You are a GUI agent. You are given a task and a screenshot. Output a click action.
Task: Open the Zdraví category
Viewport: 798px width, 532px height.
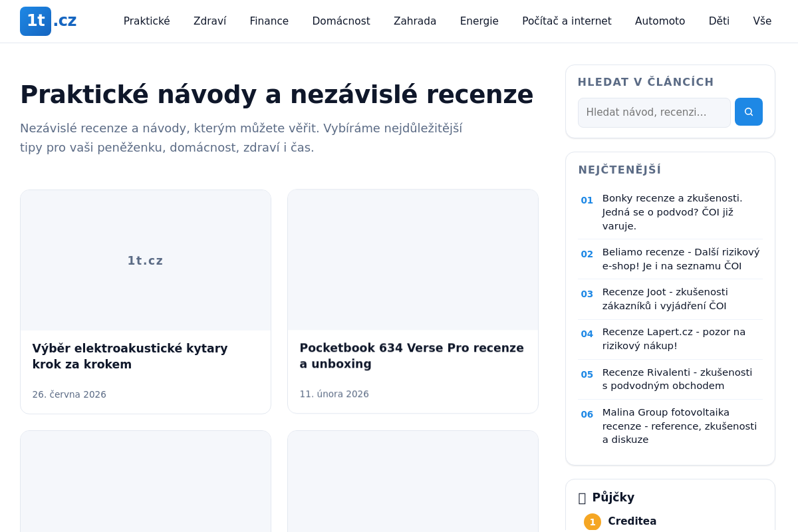210,21
